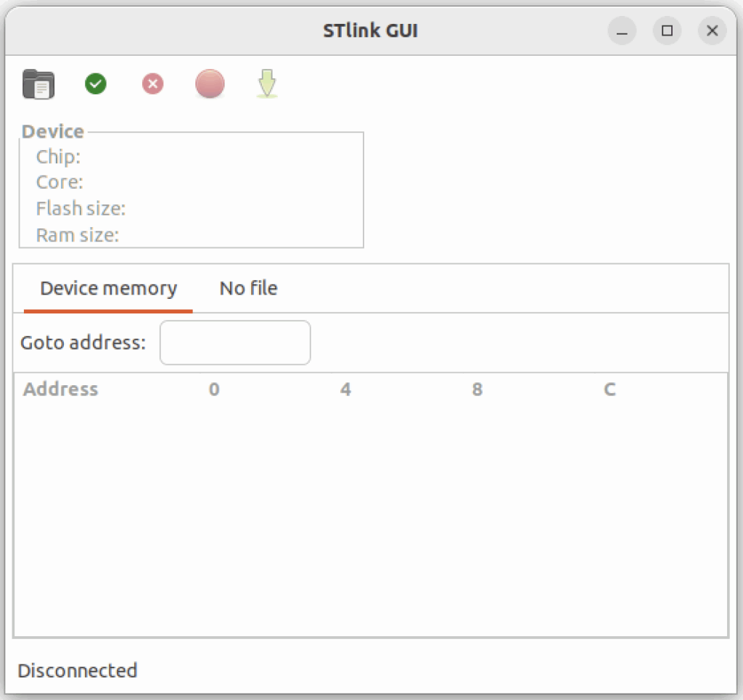Select the column header labeled 0

coord(214,390)
